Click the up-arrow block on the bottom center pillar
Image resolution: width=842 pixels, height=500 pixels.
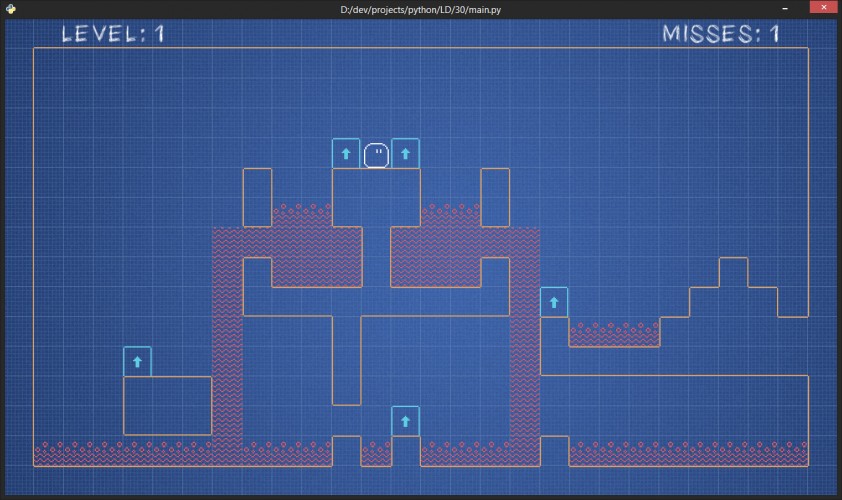point(405,422)
